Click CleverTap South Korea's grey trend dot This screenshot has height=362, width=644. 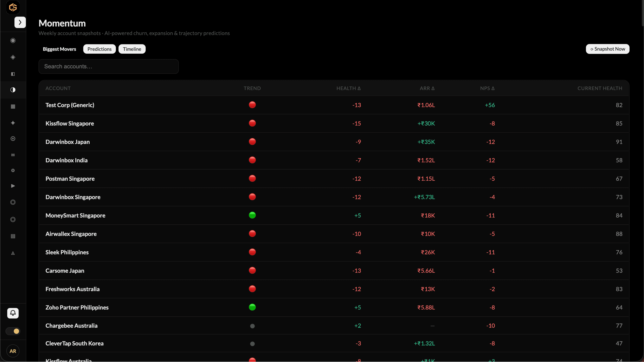(252, 344)
